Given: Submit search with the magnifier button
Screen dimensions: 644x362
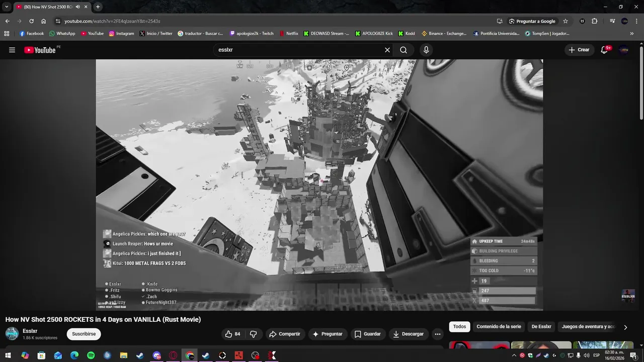Looking at the screenshot, I should pyautogui.click(x=404, y=50).
